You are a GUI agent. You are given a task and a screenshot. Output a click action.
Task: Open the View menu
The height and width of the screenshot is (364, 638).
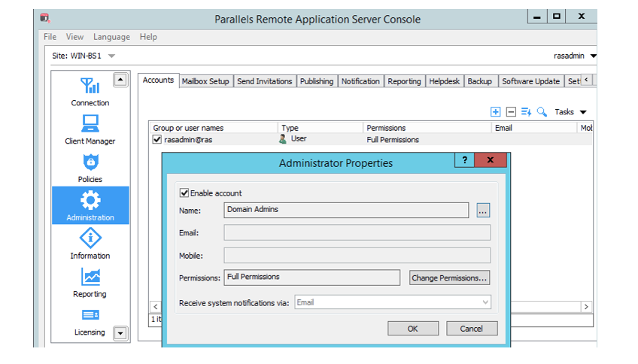pos(75,37)
